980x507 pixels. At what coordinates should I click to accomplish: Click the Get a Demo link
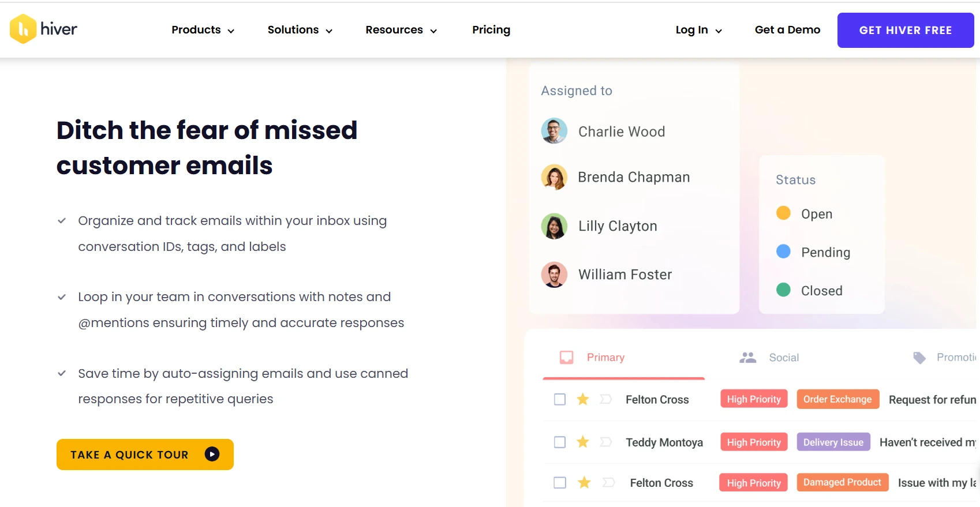pos(787,30)
